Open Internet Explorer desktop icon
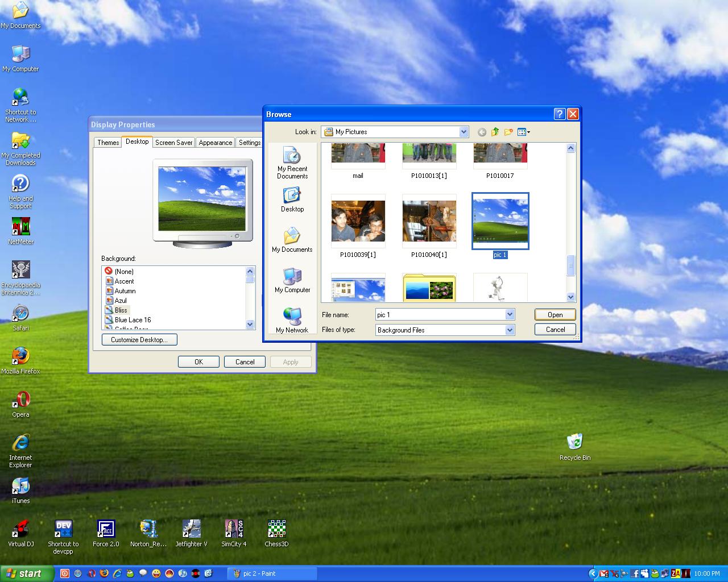 pyautogui.click(x=20, y=450)
